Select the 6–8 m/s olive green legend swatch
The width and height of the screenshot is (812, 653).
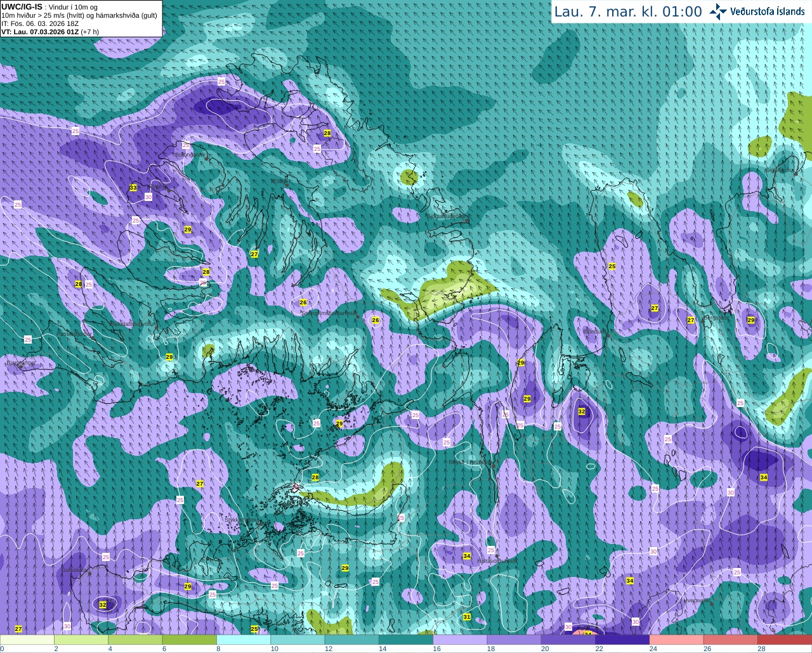tap(190, 640)
